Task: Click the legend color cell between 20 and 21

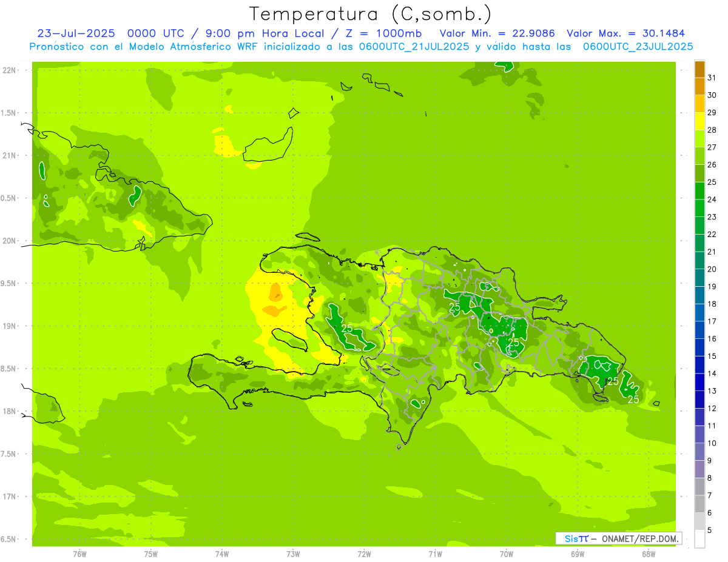Action: click(x=699, y=261)
